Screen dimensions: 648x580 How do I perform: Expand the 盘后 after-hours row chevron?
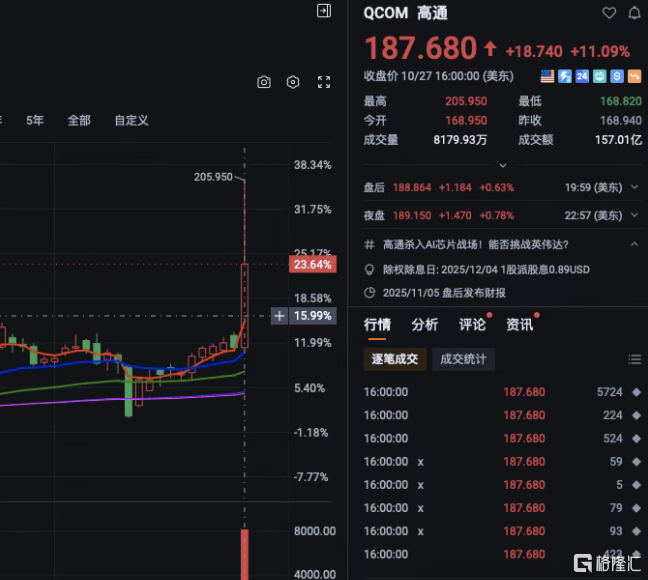click(634, 187)
